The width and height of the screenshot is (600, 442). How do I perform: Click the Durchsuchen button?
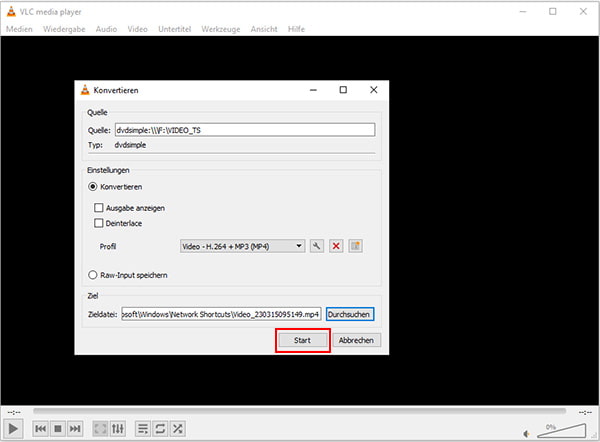(350, 314)
